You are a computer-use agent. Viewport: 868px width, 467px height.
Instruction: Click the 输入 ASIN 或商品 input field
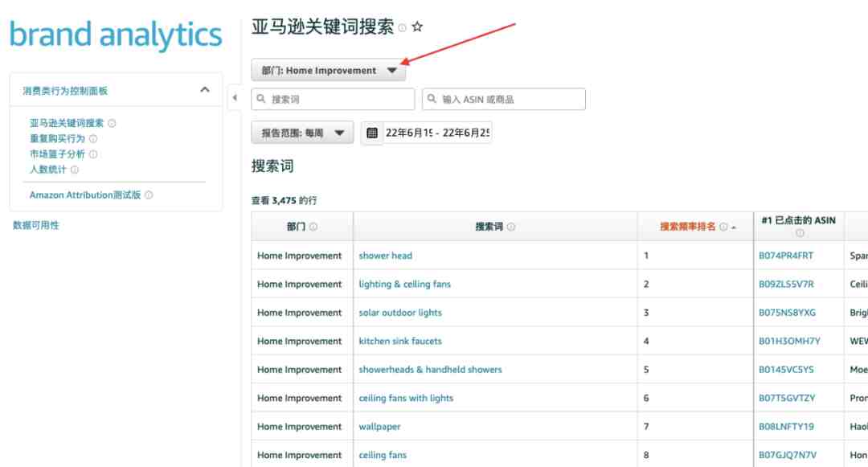(x=504, y=99)
